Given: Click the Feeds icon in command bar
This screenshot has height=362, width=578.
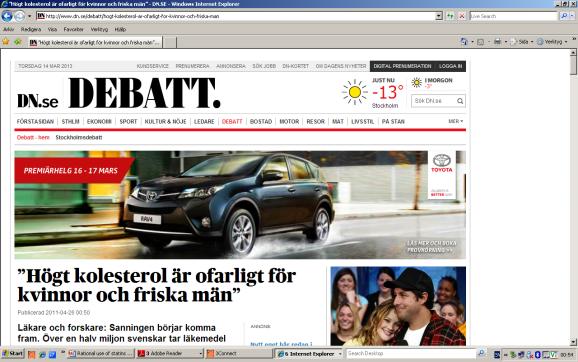Looking at the screenshot, I should pyautogui.click(x=480, y=42).
